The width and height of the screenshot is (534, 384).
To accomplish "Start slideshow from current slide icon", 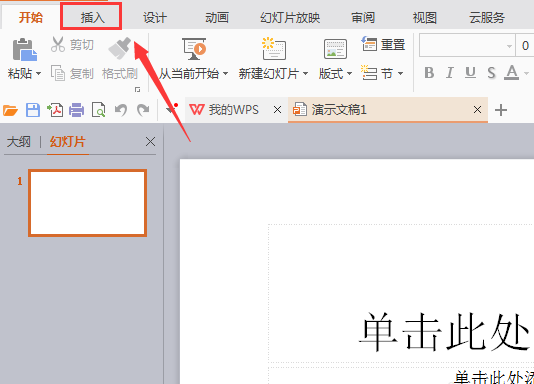I will point(194,49).
